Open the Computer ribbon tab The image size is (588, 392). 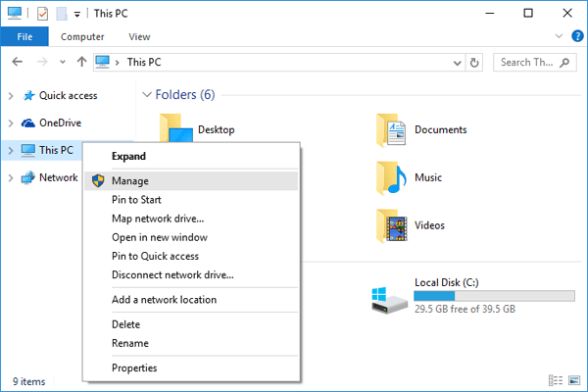[82, 36]
